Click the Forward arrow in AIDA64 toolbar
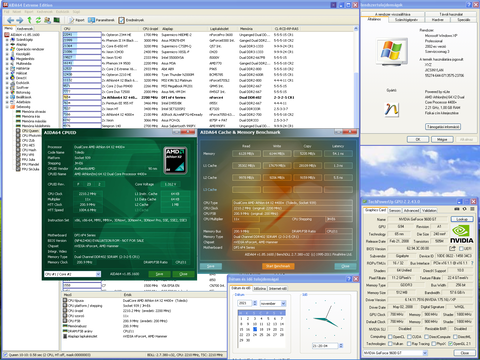Image resolution: width=480 pixels, height=360 pixels. [x=20, y=20]
